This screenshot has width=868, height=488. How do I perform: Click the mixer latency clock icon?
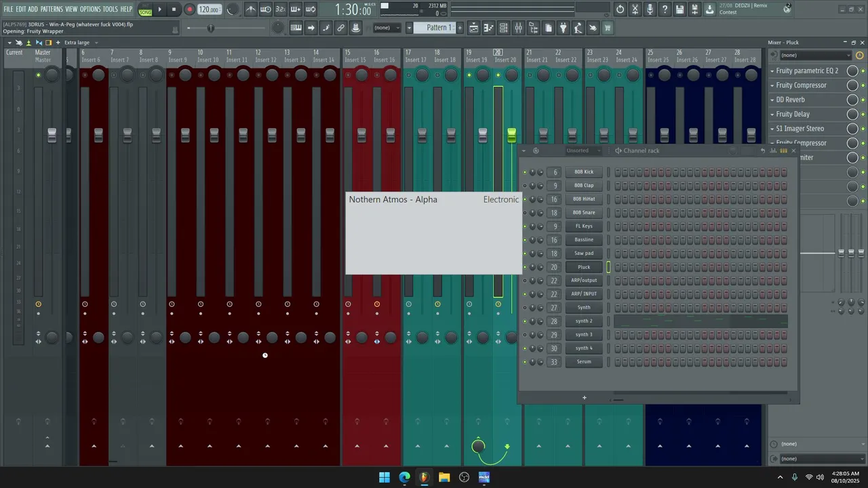tap(860, 56)
